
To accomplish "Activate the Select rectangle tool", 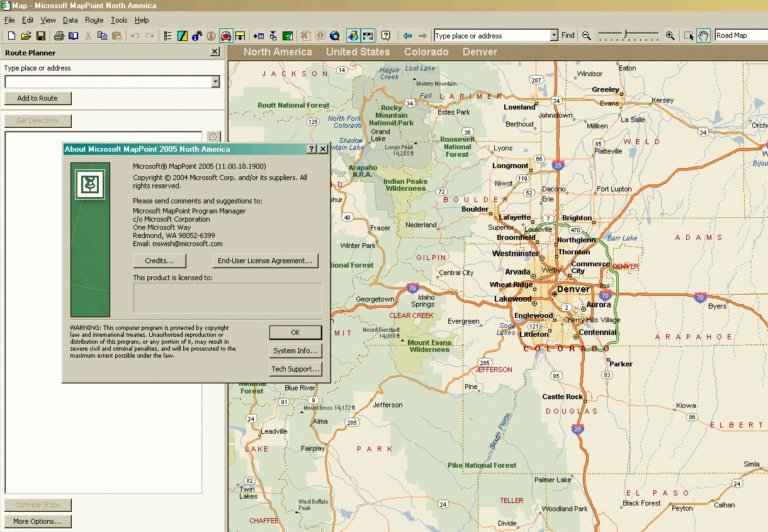I will (689, 36).
